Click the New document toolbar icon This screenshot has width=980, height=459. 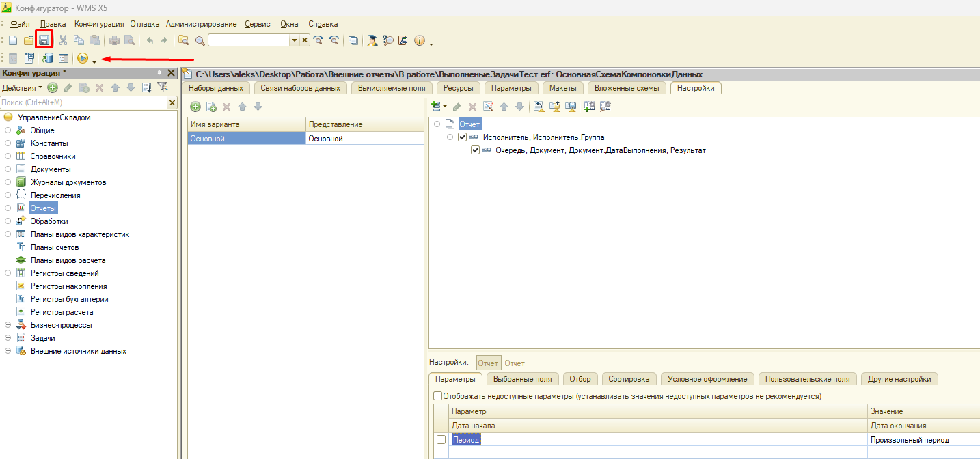[x=12, y=40]
